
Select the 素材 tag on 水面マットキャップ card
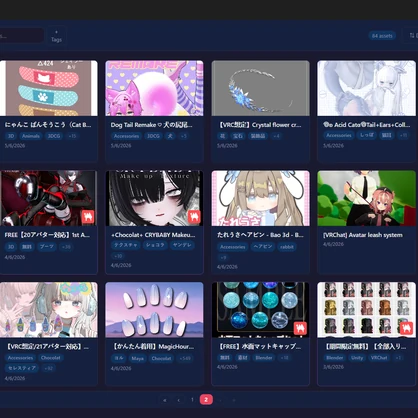(243, 358)
